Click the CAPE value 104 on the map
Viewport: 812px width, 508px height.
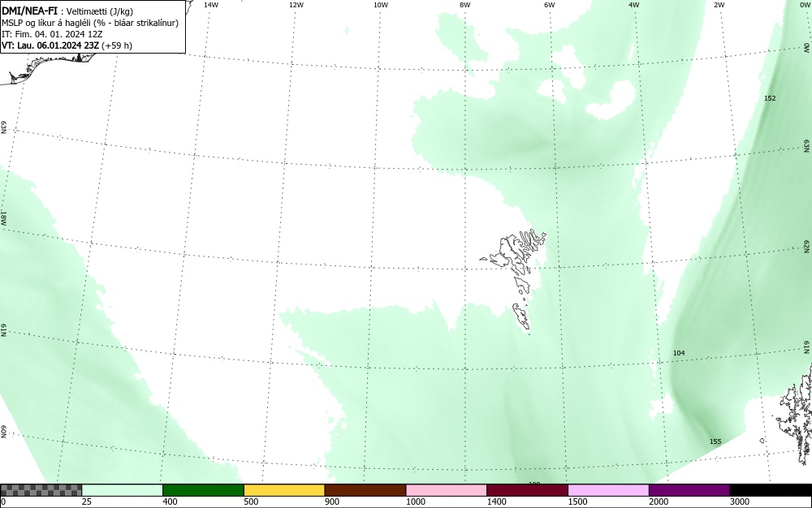679,353
